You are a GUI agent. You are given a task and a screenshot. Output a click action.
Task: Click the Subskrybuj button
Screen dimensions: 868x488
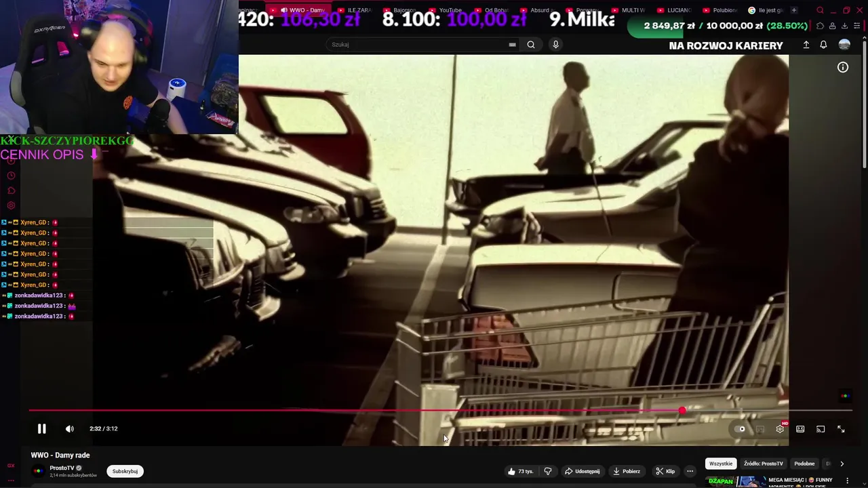(125, 471)
